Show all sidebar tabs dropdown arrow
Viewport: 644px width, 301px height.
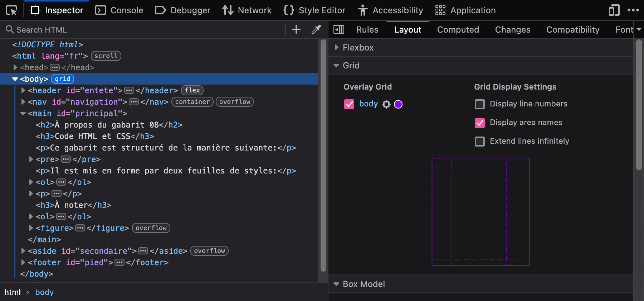pos(639,29)
